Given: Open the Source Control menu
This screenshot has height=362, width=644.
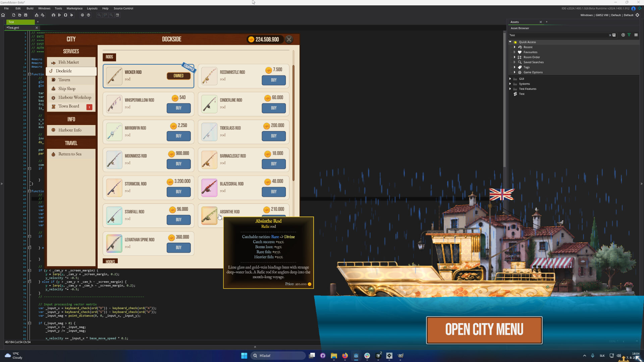Looking at the screenshot, I should (x=123, y=8).
